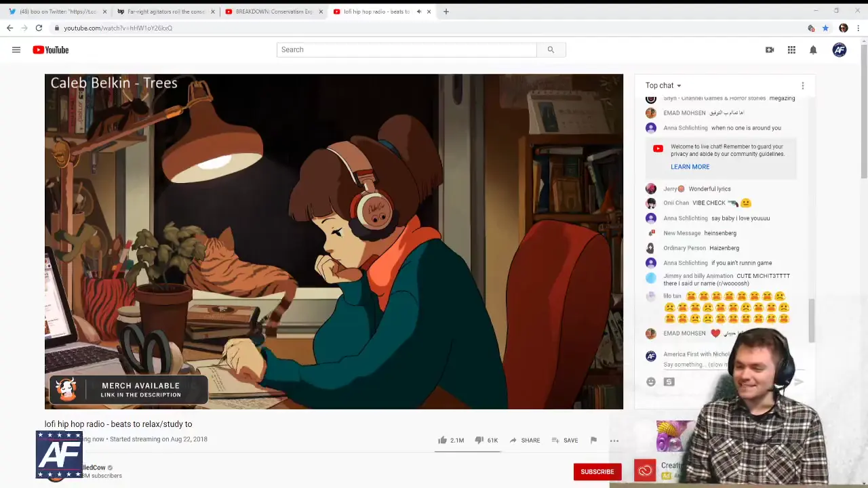Bookmark this page with the star
868x488 pixels.
coord(825,28)
